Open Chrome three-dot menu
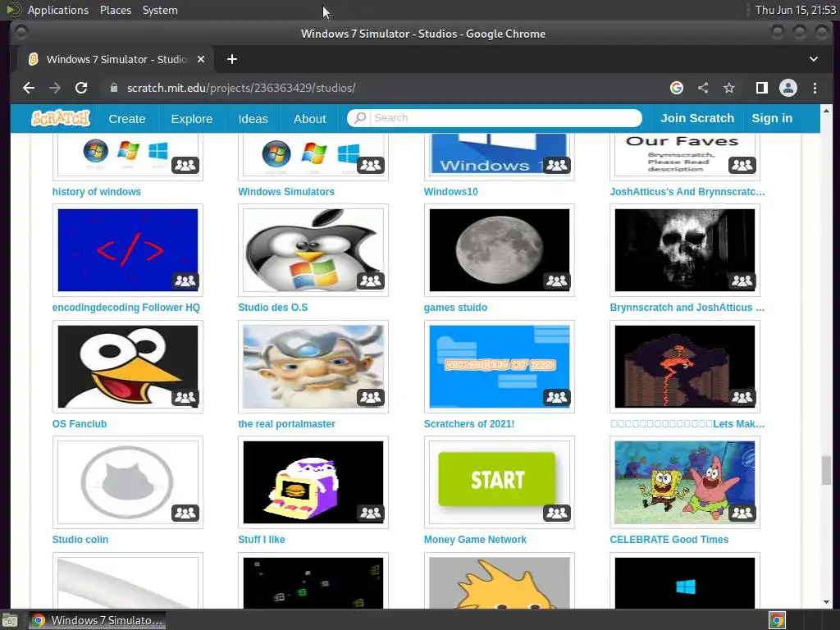The image size is (840, 630). click(x=815, y=88)
